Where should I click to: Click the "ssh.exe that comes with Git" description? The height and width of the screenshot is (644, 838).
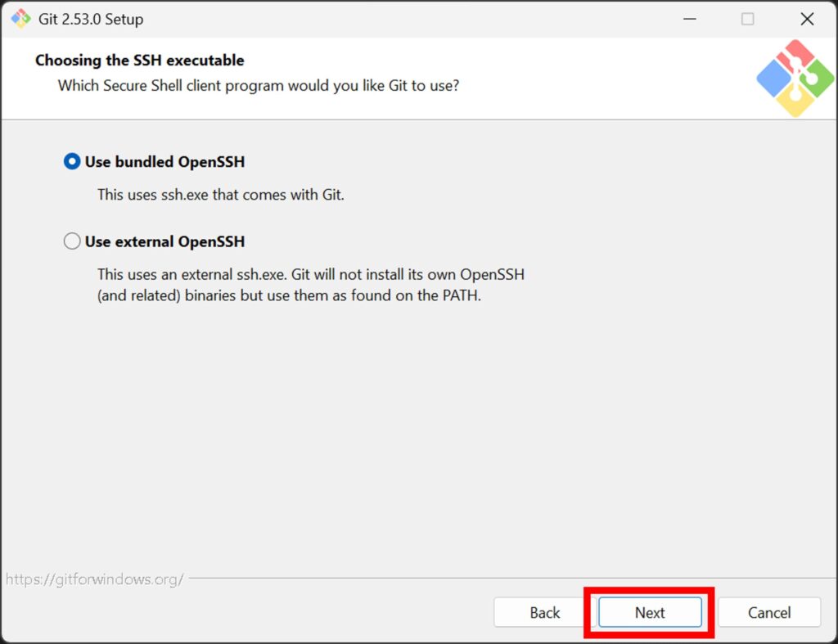(220, 195)
